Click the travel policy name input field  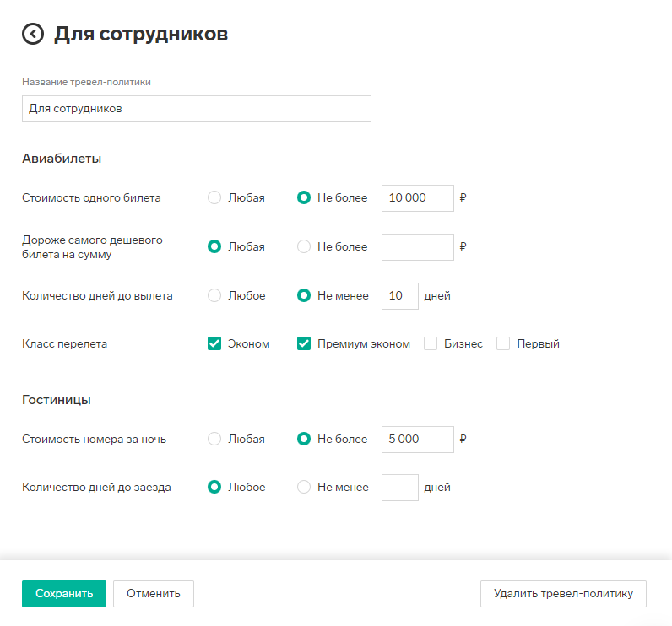point(197,109)
